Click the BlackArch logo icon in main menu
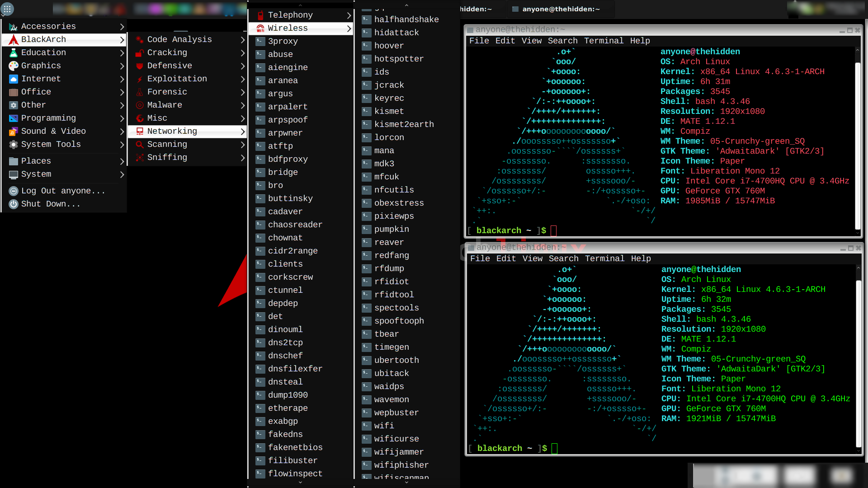868x488 pixels. coord(14,40)
